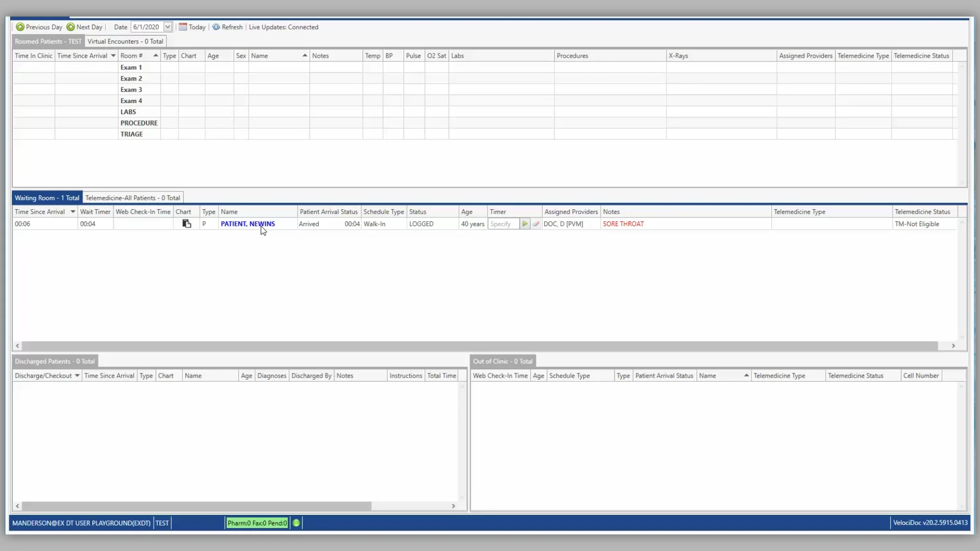
Task: Open patient record PATIENT, NEWINS
Action: coord(248,223)
